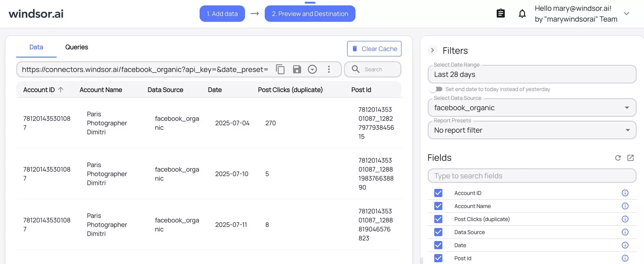Show info for Account ID field
644x264 pixels.
click(x=625, y=193)
